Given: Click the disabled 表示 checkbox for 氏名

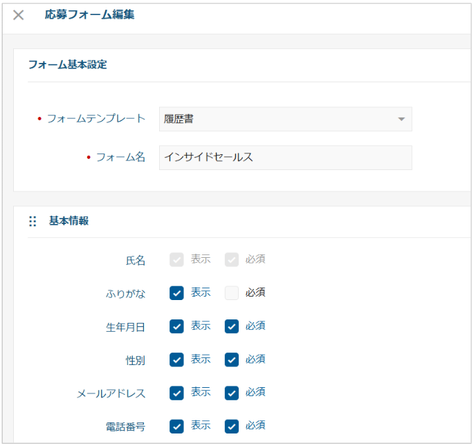Looking at the screenshot, I should tap(176, 260).
